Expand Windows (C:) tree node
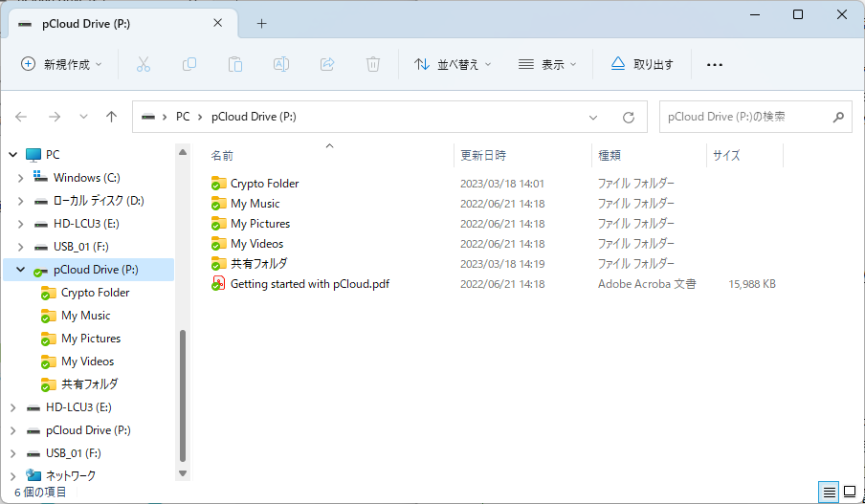 20,178
